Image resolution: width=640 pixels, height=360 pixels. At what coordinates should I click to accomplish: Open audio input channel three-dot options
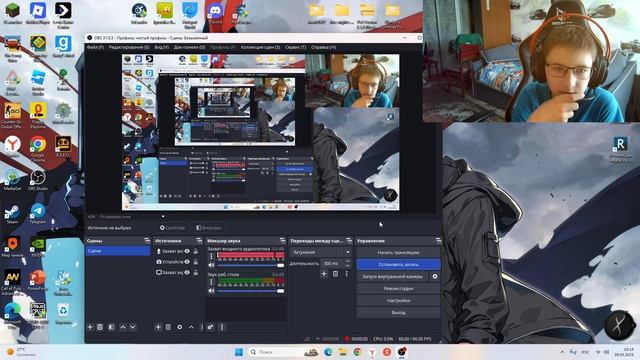(211, 256)
